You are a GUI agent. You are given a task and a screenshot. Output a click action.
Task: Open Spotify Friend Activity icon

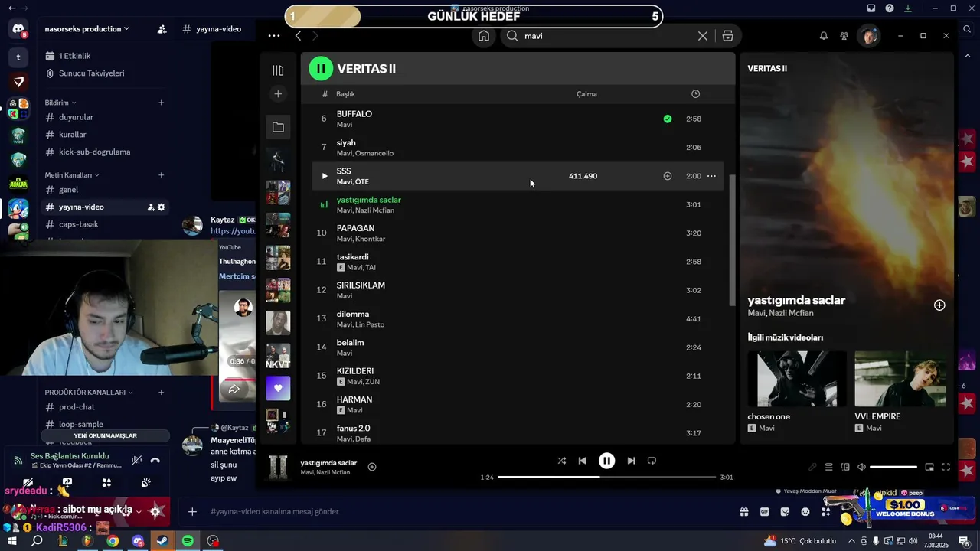click(x=844, y=36)
